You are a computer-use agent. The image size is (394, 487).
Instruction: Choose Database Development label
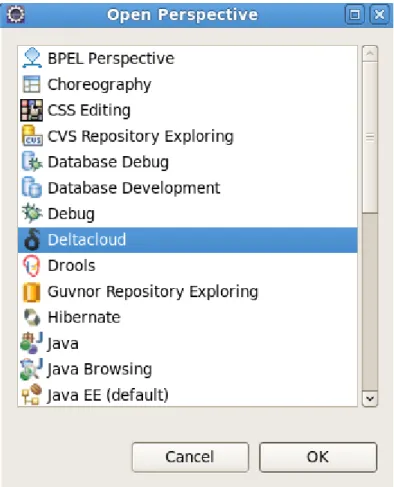(x=134, y=188)
